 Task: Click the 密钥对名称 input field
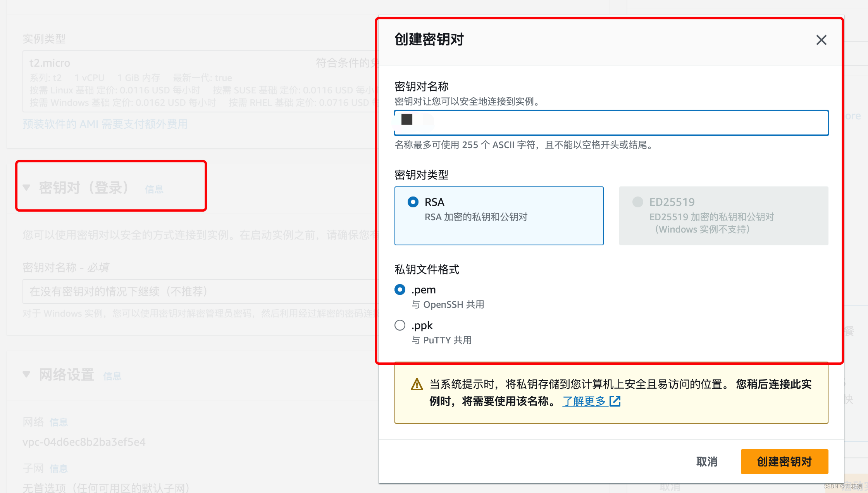pyautogui.click(x=611, y=123)
